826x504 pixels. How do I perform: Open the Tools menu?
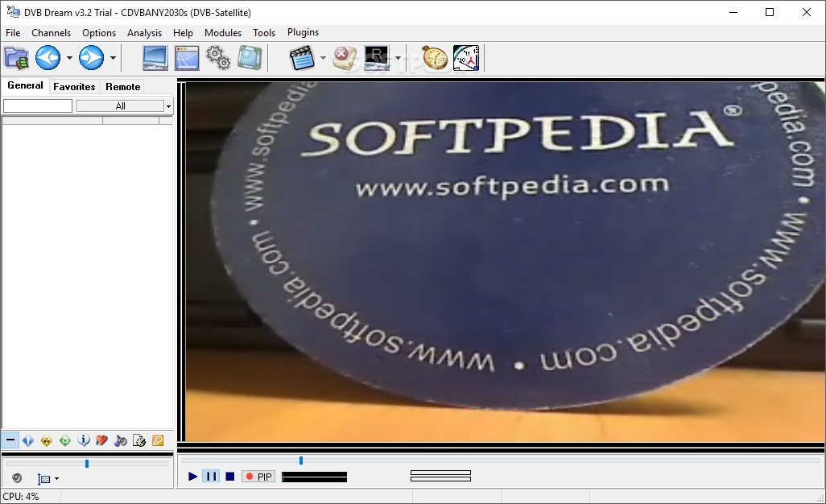[x=264, y=33]
